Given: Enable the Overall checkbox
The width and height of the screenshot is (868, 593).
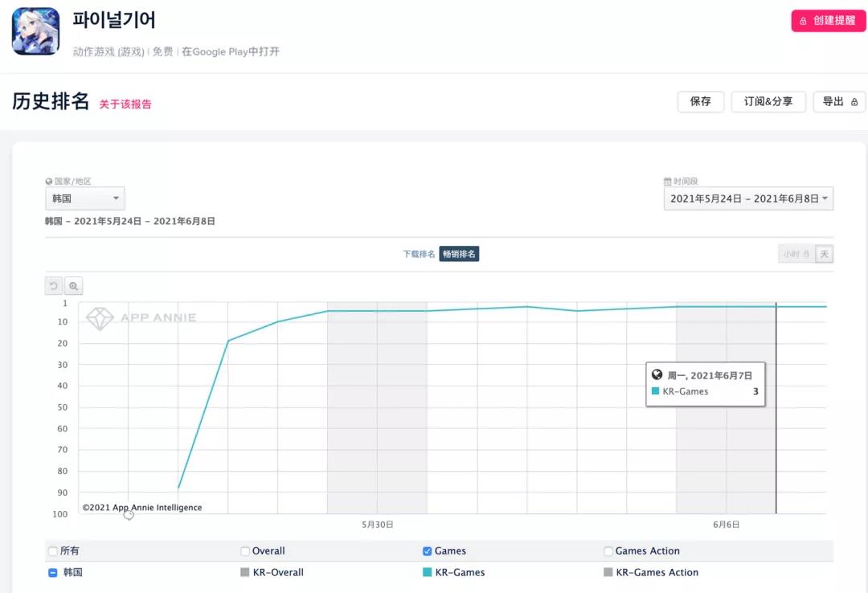Looking at the screenshot, I should click(245, 551).
